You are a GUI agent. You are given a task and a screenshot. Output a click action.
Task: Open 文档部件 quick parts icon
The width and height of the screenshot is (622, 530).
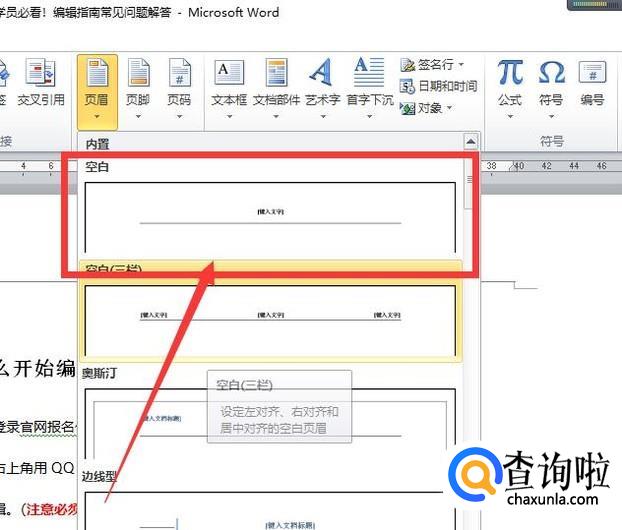[276, 73]
